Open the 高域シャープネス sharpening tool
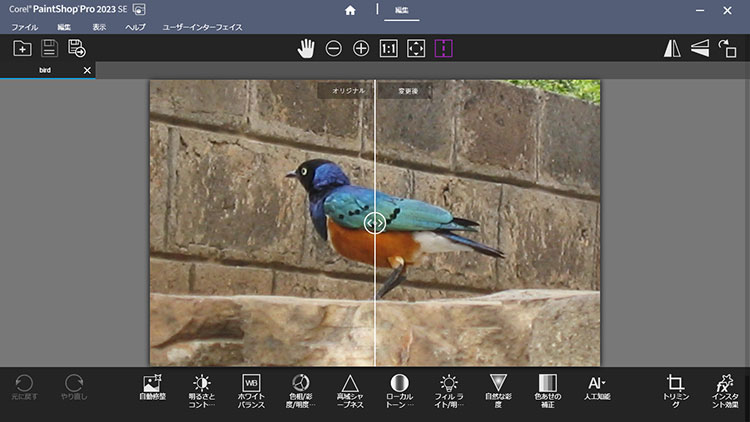 pyautogui.click(x=349, y=388)
